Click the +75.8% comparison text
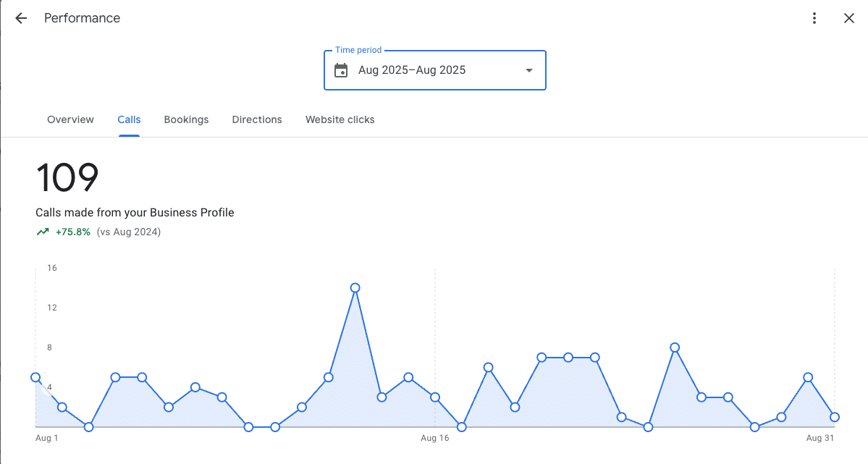This screenshot has width=868, height=464. coord(73,232)
